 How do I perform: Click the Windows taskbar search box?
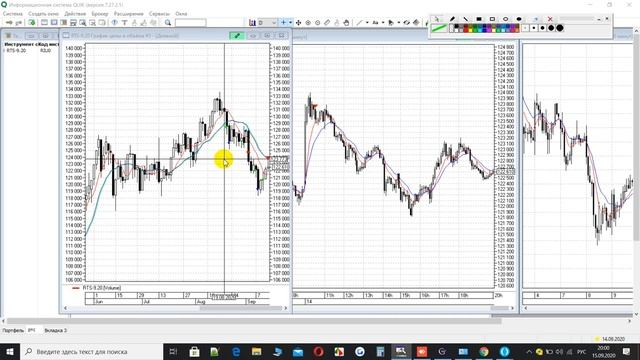point(91,351)
